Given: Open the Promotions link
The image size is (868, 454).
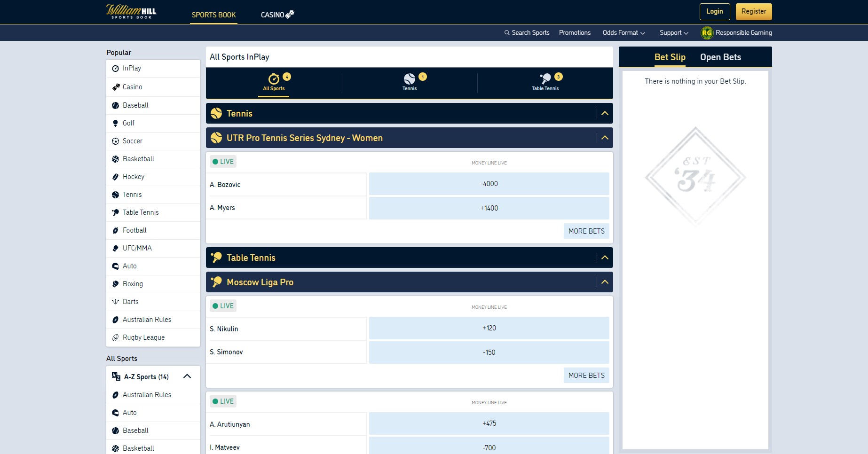Looking at the screenshot, I should (575, 32).
